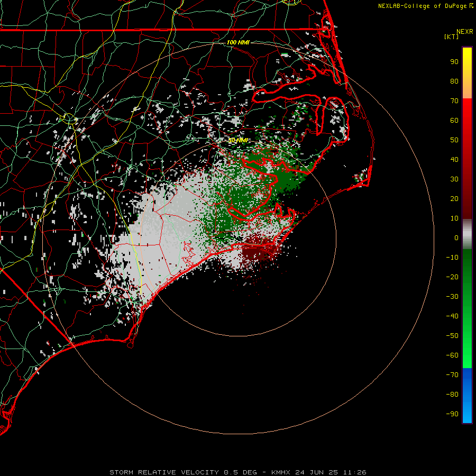
Task: Click the Storm Relative Velocity caption text
Action: [237, 472]
